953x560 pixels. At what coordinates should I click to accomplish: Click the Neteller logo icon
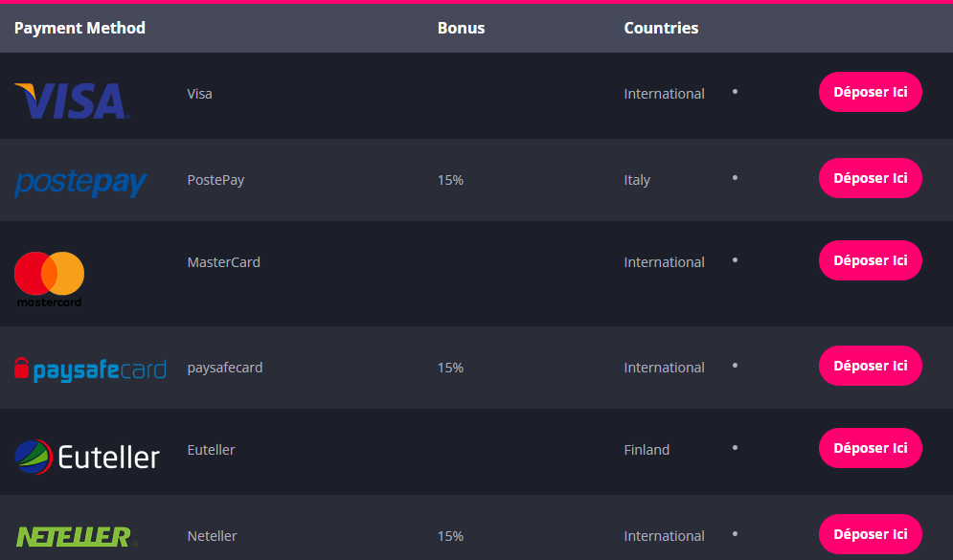click(x=75, y=537)
